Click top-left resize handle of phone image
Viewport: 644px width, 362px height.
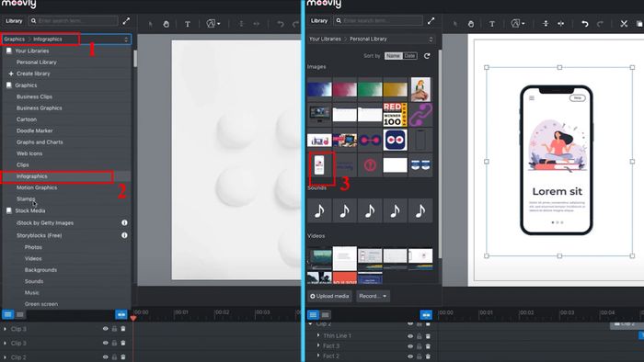(487, 67)
